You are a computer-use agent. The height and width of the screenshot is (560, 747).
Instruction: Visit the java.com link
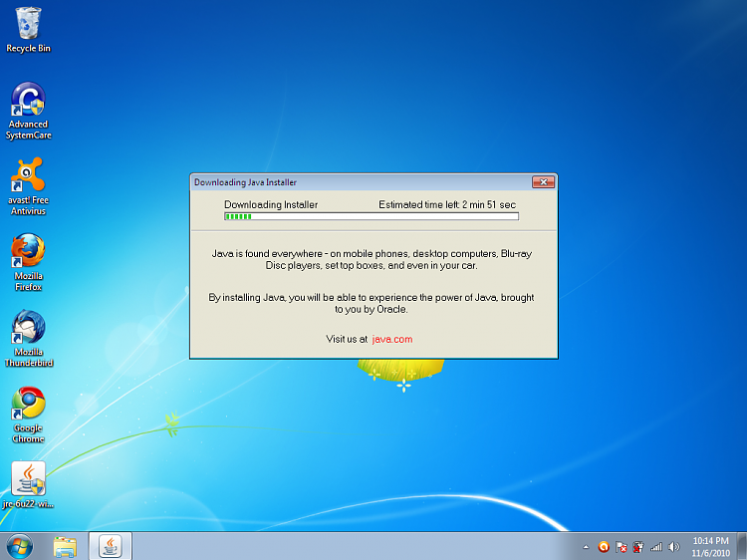(x=392, y=340)
